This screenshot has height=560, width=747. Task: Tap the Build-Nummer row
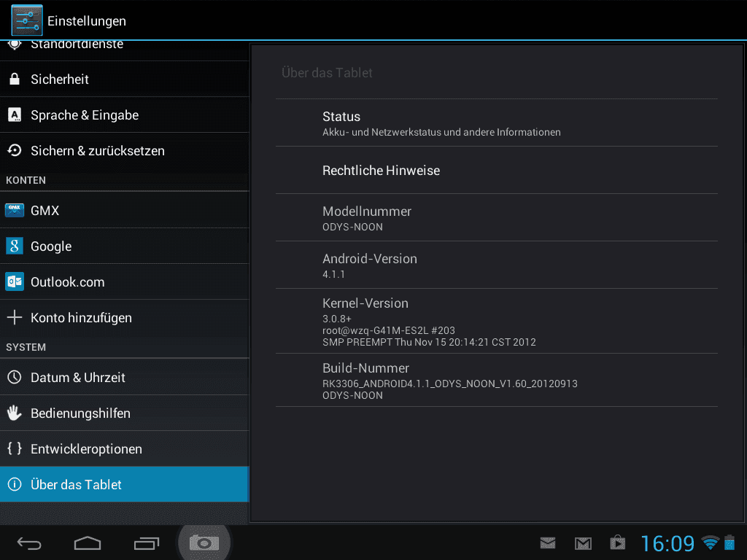(x=496, y=380)
